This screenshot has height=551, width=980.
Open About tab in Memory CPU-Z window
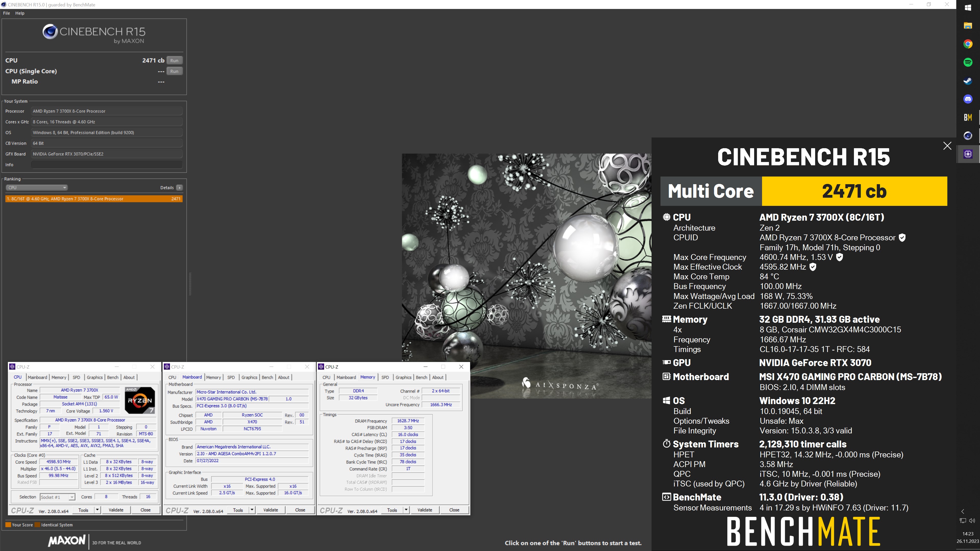pos(437,377)
